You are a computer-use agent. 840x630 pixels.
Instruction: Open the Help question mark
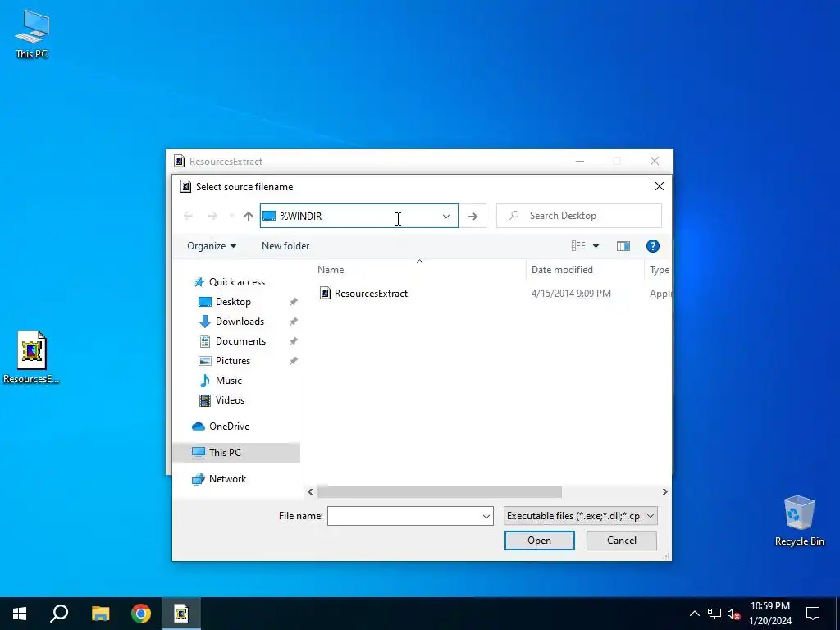652,246
